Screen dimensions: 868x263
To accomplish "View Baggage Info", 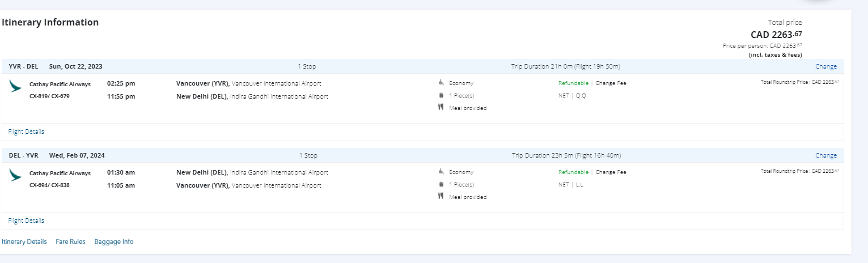I will pos(114,241).
